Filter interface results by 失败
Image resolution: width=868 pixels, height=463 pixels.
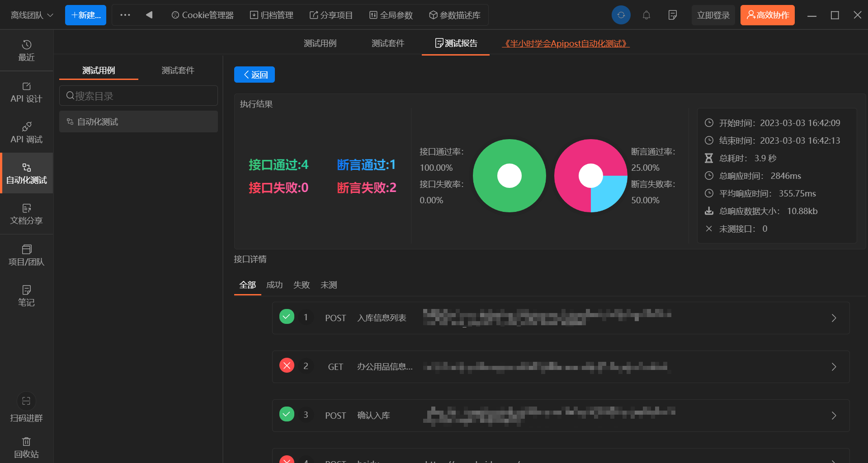point(302,285)
